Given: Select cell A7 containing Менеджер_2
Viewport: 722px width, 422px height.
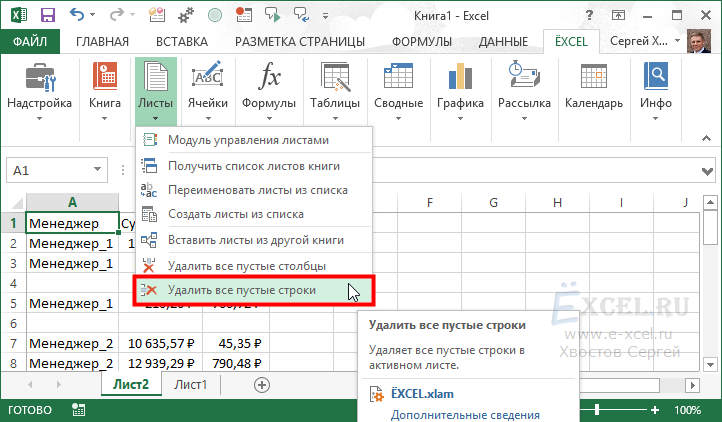Looking at the screenshot, I should point(72,344).
